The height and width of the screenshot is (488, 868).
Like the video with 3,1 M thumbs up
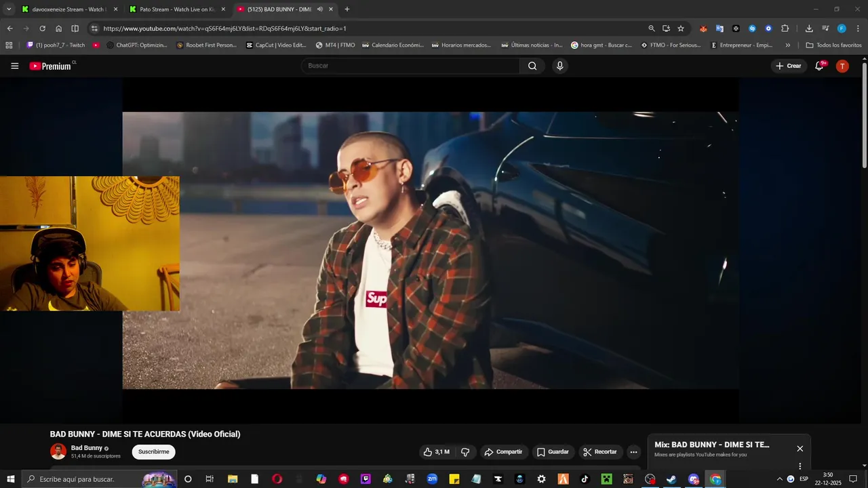point(436,452)
